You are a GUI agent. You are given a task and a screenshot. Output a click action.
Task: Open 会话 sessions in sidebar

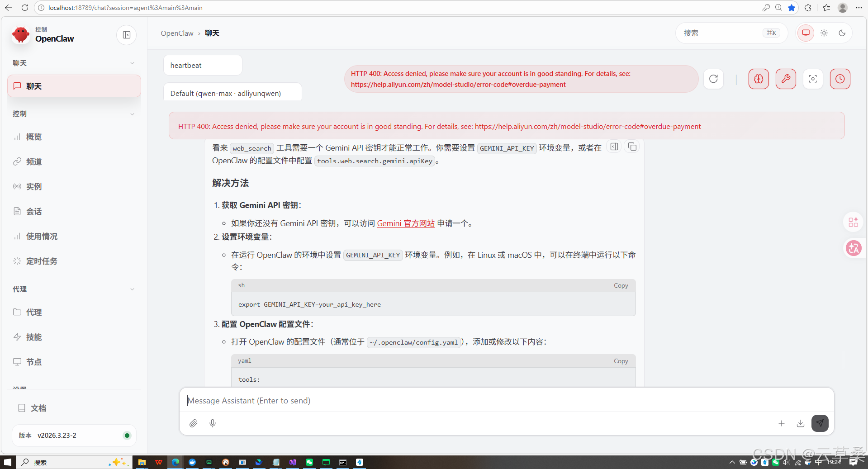click(74, 211)
